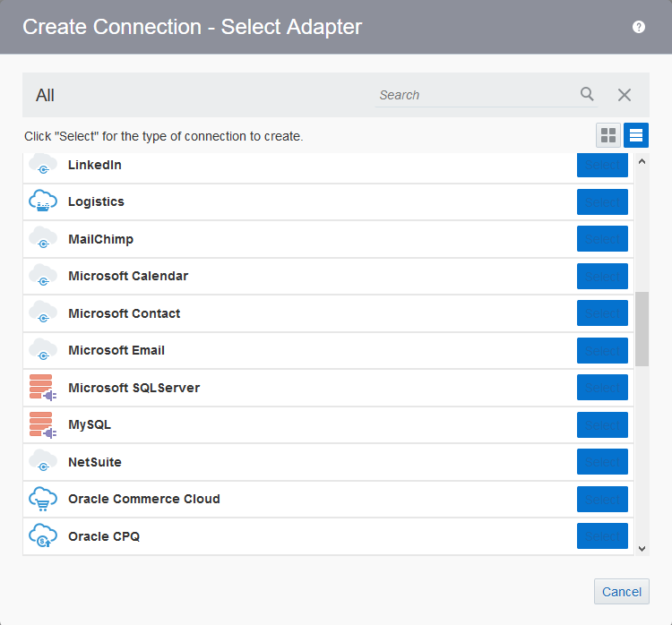The image size is (672, 625).
Task: Select the Microsoft Email adapter
Action: pos(602,350)
